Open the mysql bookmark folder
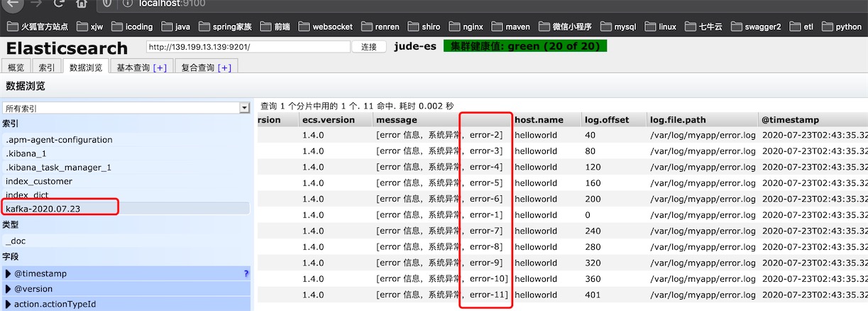 tap(616, 27)
